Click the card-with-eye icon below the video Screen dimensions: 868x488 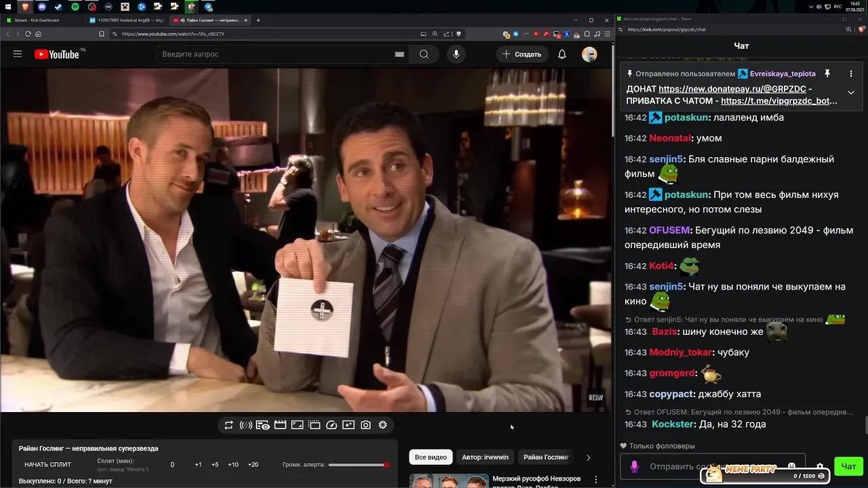coord(263,425)
